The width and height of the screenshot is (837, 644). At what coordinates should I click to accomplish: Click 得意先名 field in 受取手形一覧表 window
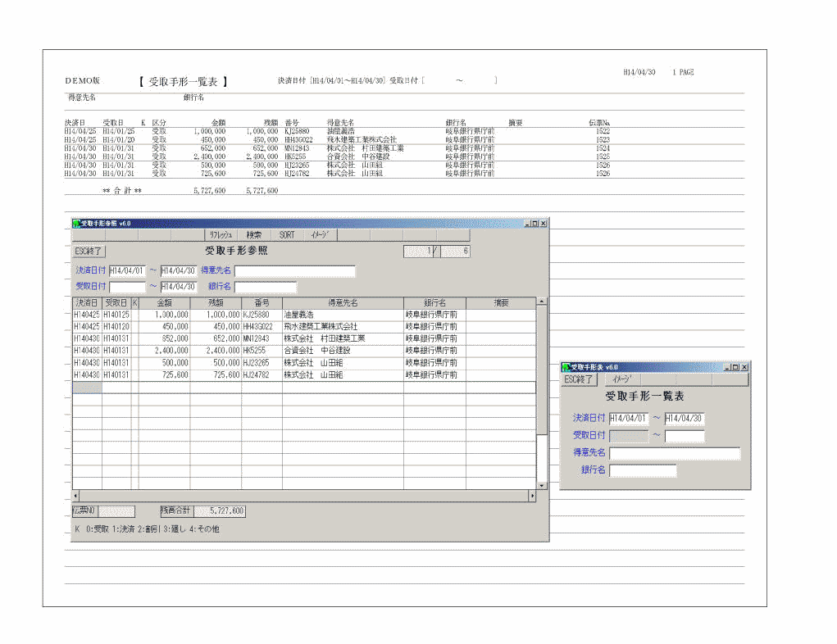[x=675, y=454]
